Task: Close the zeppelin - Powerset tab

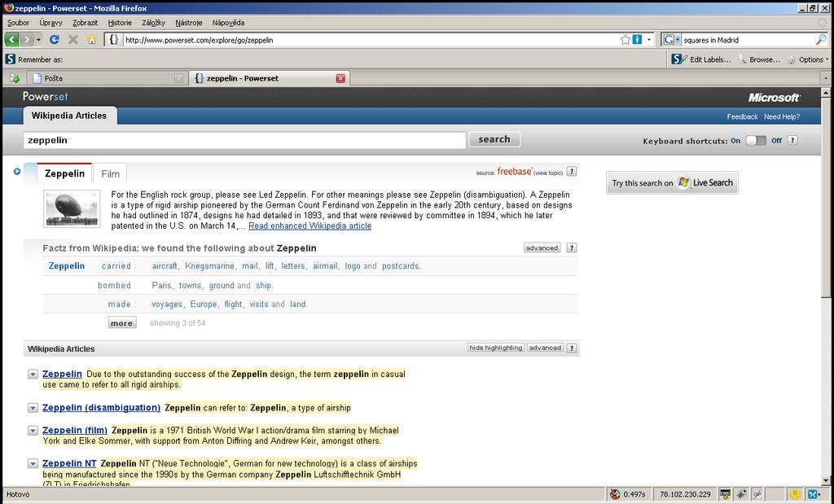Action: coord(340,78)
